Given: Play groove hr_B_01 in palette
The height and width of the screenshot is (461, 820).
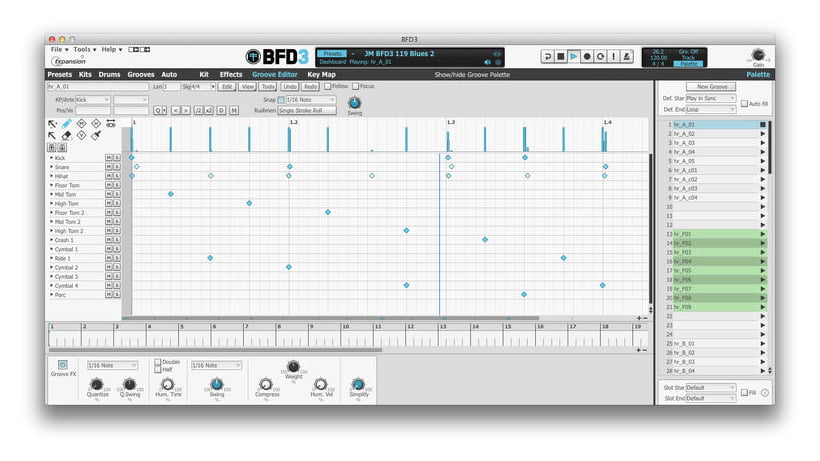Looking at the screenshot, I should click(x=762, y=343).
